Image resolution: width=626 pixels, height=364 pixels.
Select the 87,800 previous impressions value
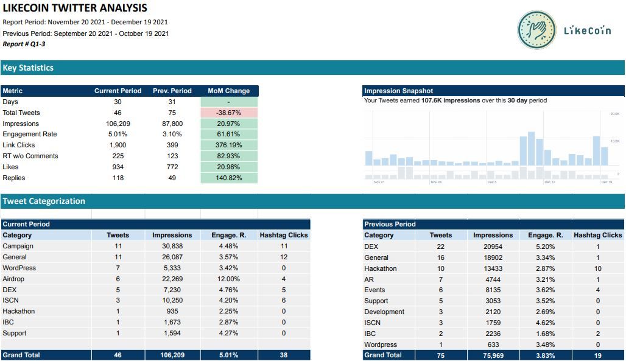tap(172, 124)
